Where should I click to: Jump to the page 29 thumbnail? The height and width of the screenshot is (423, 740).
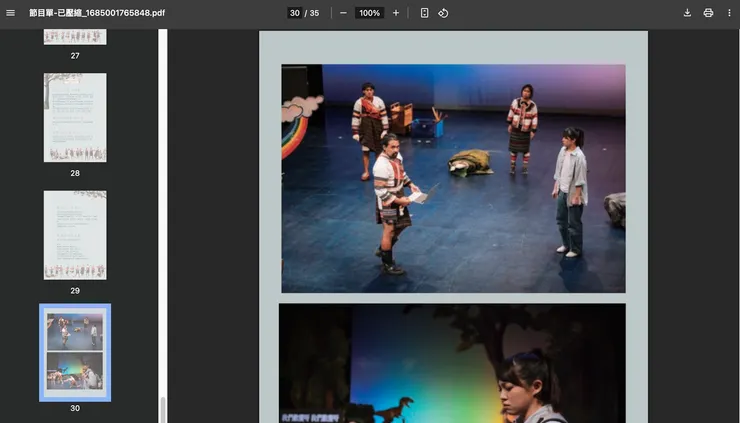coord(75,235)
